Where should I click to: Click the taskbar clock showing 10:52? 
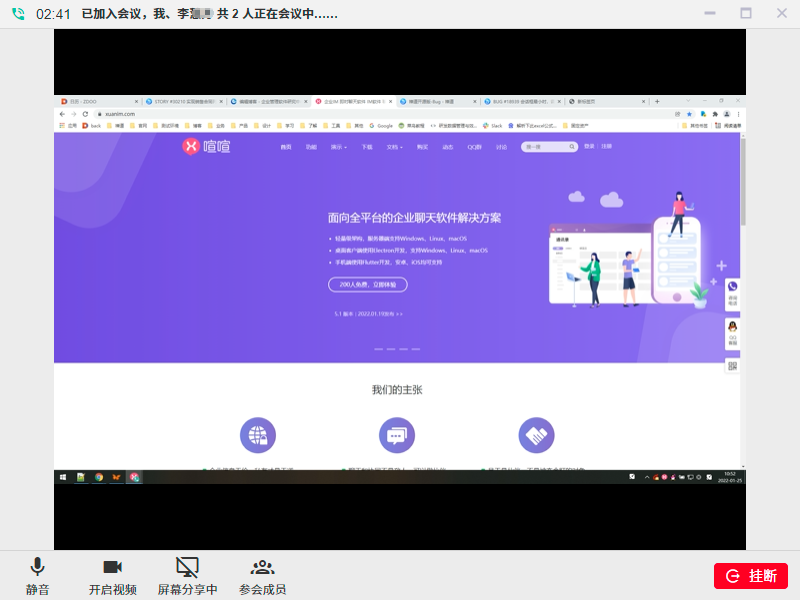(730, 477)
